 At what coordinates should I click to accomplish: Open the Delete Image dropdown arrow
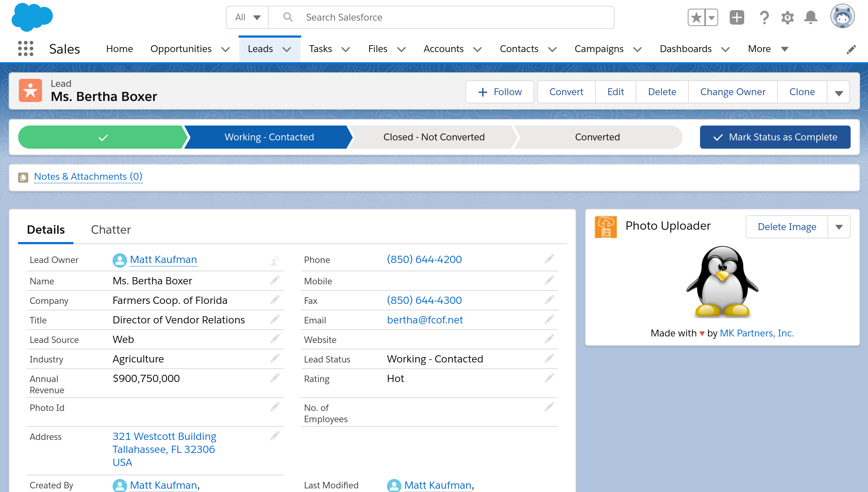click(839, 227)
